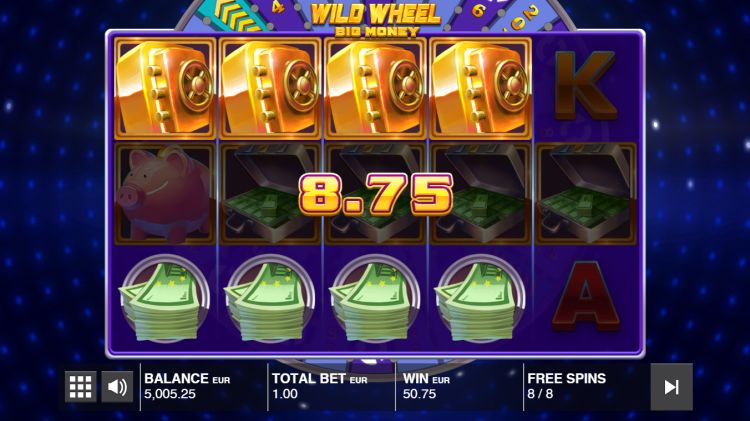The height and width of the screenshot is (421, 750).
Task: Click the Free Spins 8/8 counter
Action: tap(566, 386)
